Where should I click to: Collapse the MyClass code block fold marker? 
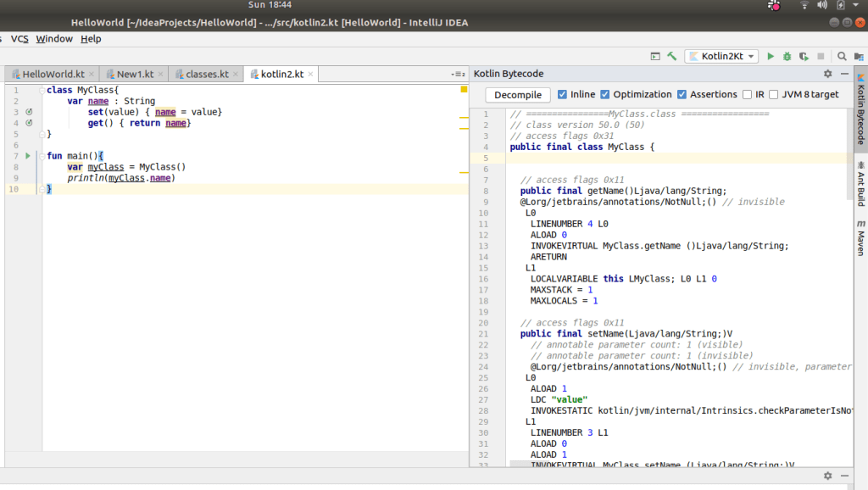point(41,90)
